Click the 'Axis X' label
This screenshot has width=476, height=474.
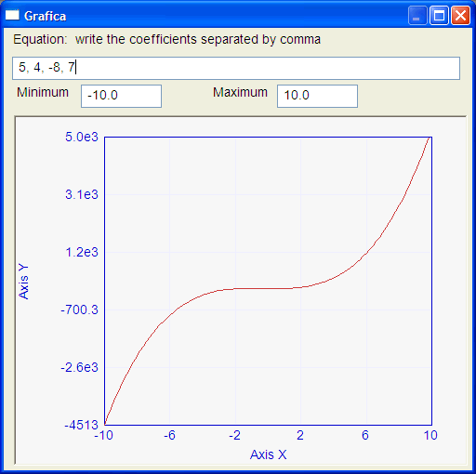point(269,454)
